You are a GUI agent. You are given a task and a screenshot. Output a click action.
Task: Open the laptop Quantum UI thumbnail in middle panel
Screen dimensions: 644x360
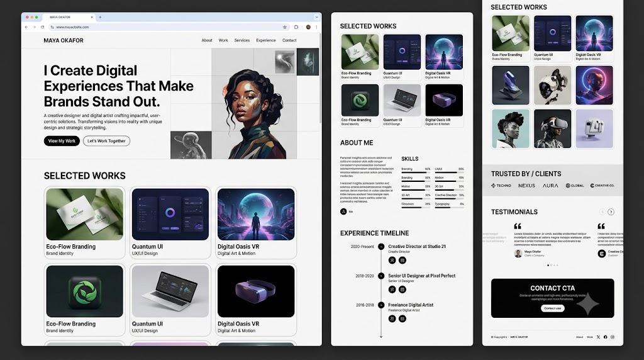402,100
